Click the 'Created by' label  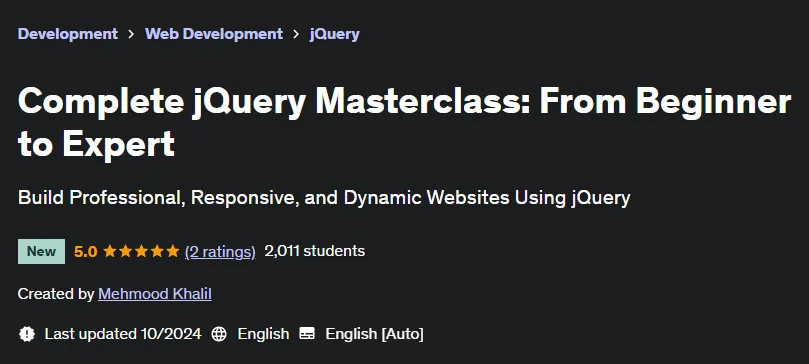(x=56, y=294)
